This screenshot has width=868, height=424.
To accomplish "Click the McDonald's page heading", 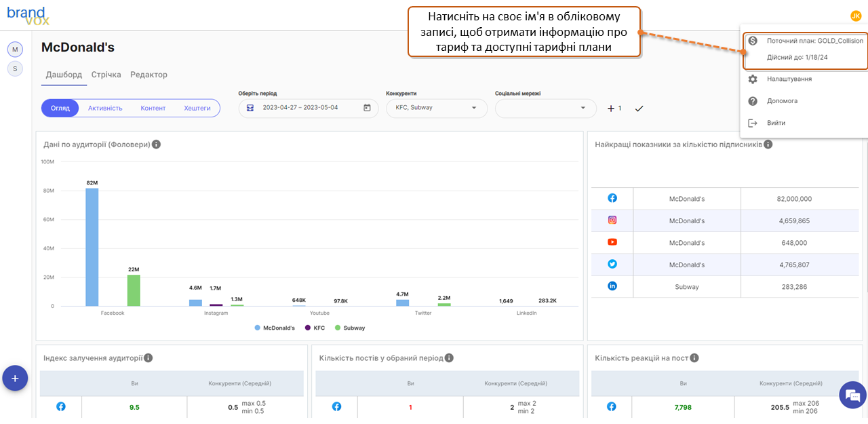I will coord(78,47).
